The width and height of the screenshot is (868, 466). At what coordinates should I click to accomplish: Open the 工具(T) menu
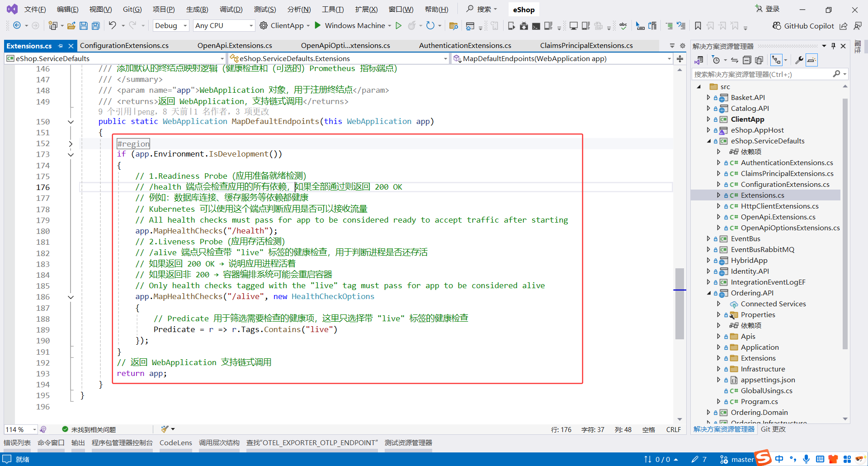[x=333, y=10]
